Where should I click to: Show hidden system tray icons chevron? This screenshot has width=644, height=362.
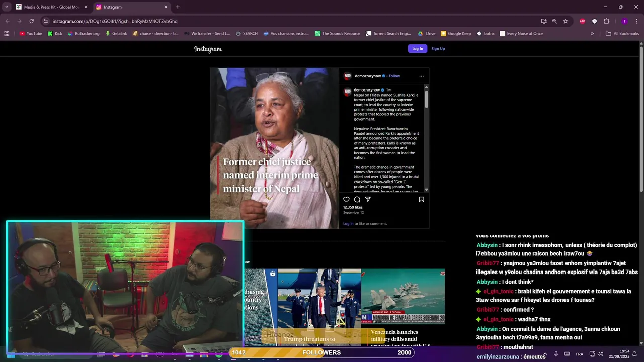[545, 354]
